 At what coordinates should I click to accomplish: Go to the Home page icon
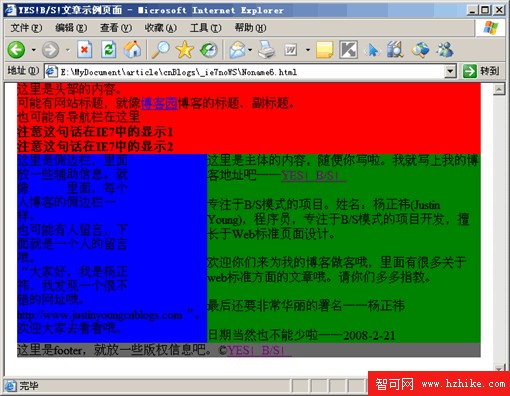coord(133,50)
